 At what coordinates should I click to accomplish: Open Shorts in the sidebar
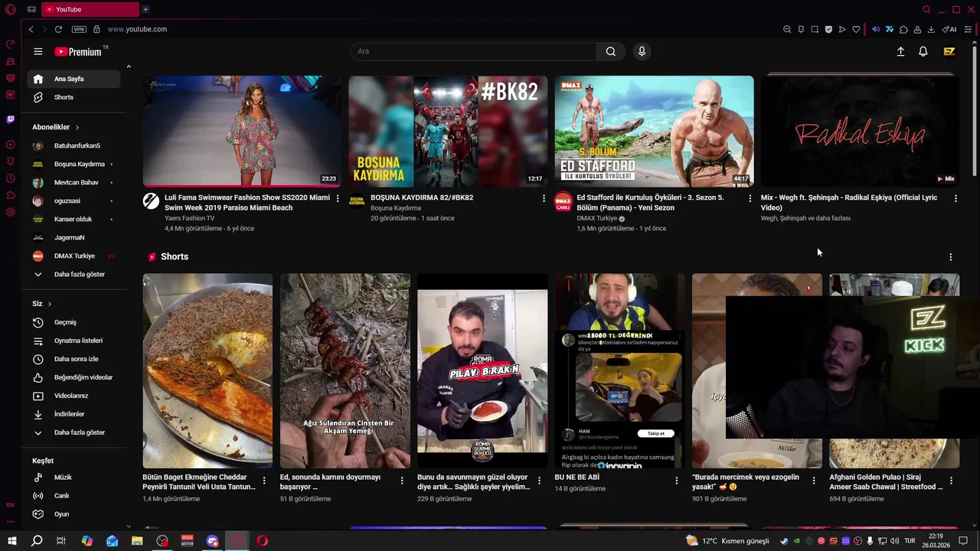(x=74, y=97)
